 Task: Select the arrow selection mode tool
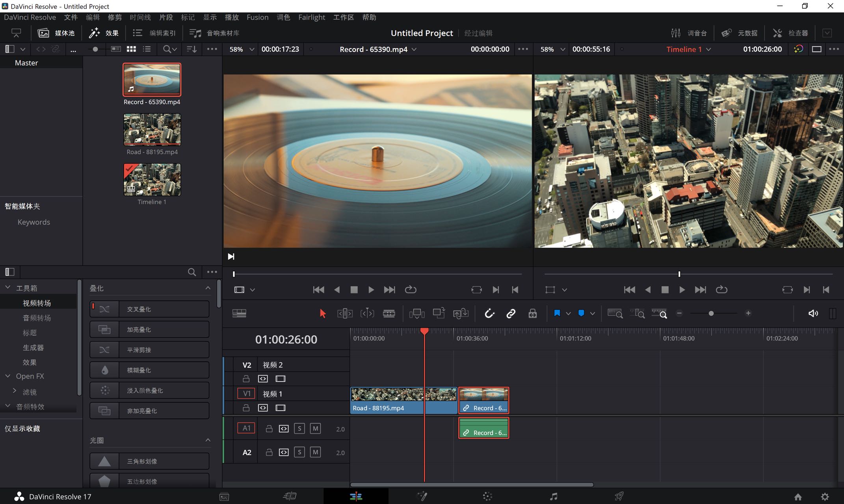coord(323,313)
